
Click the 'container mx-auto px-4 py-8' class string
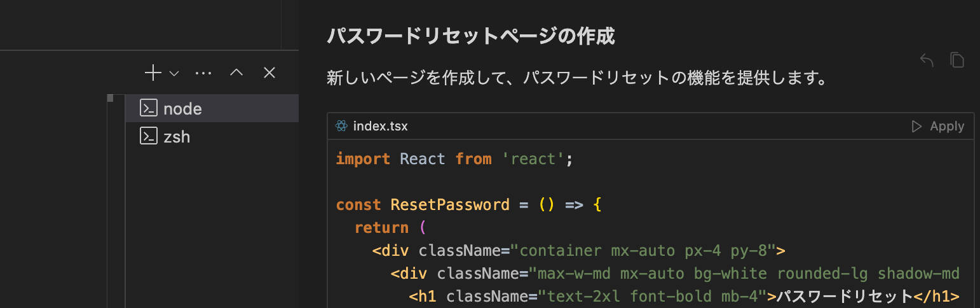(x=643, y=251)
